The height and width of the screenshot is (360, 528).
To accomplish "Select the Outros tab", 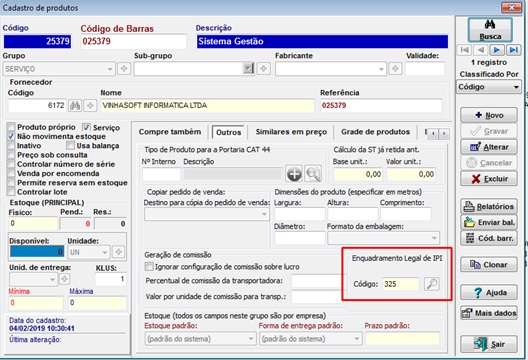I will click(x=229, y=132).
